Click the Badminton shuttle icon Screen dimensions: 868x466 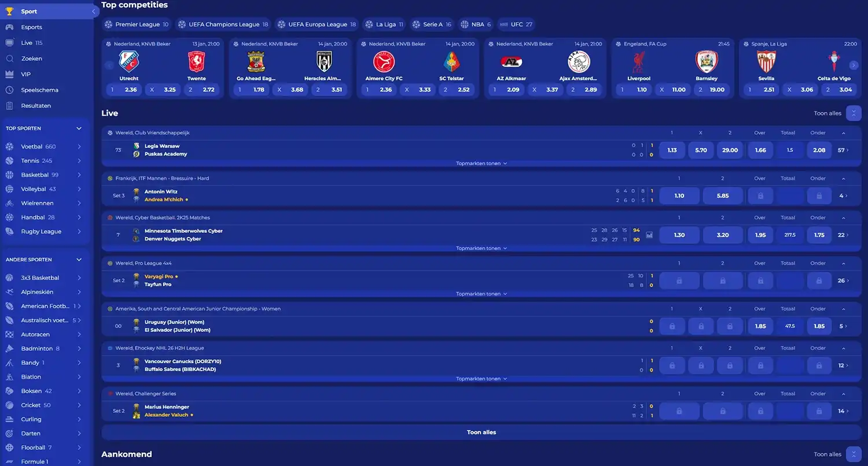9,349
